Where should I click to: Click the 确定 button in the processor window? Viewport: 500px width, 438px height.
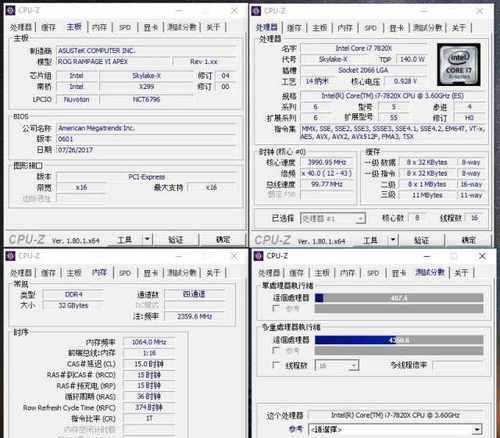pos(468,240)
